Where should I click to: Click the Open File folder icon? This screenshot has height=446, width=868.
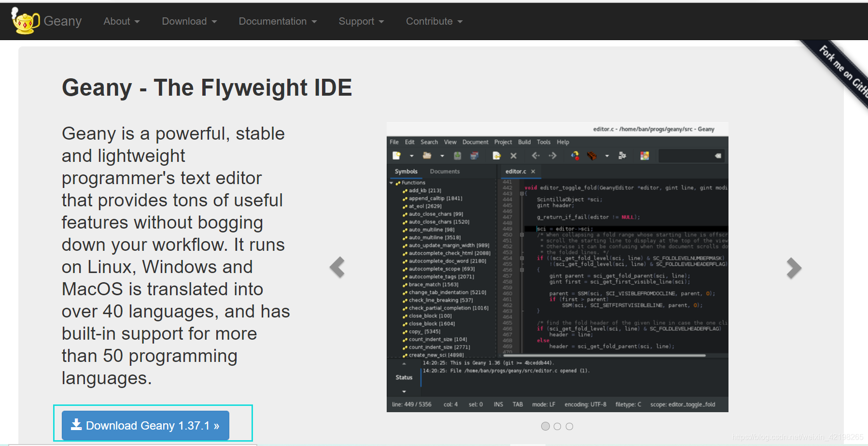pyautogui.click(x=427, y=156)
